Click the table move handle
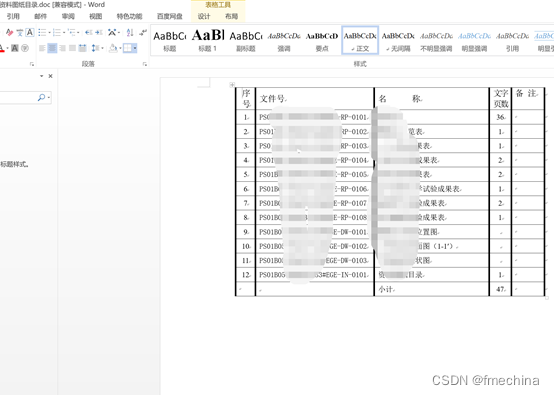Viewport: 554px width, 395px height. (x=232, y=85)
